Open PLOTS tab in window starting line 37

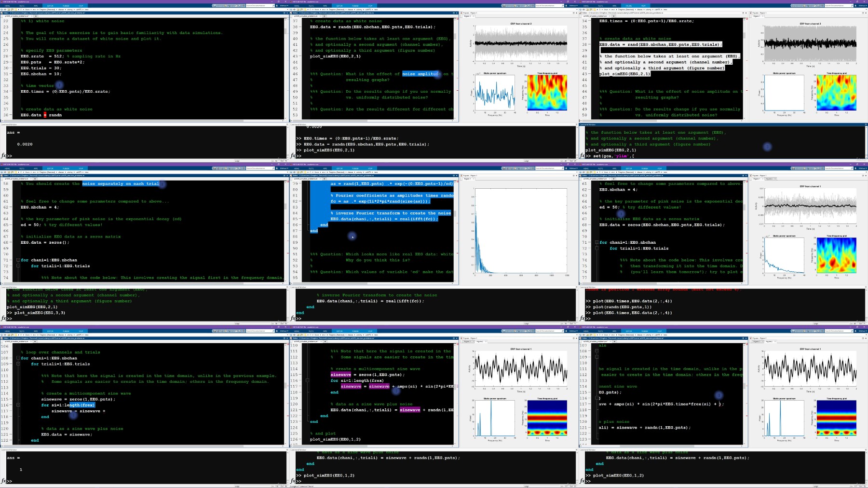click(311, 6)
